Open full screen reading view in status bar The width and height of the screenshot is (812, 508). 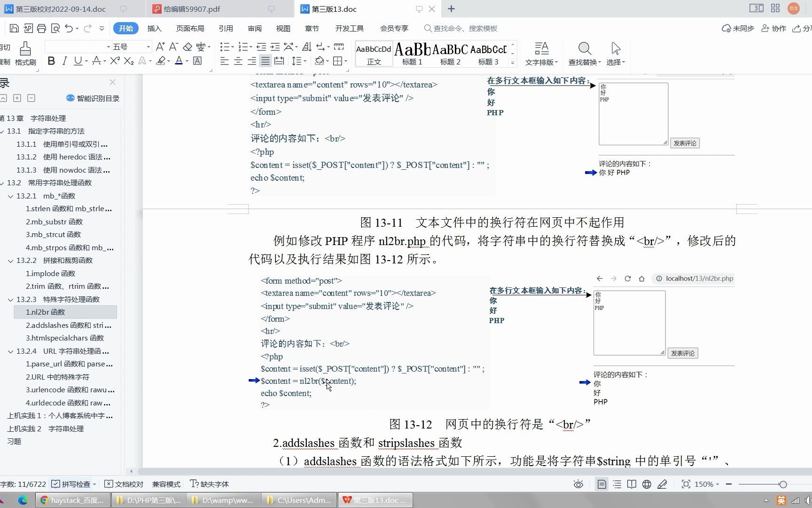[x=632, y=484]
